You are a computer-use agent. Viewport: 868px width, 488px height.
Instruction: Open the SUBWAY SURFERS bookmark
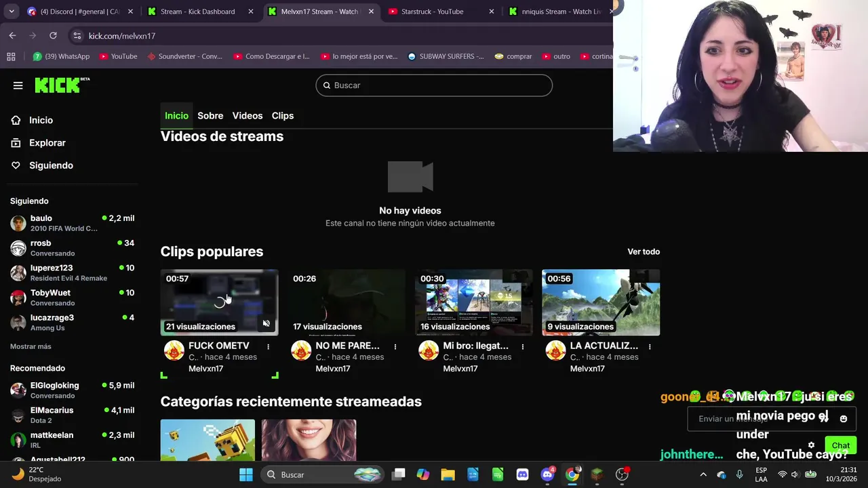coord(446,56)
